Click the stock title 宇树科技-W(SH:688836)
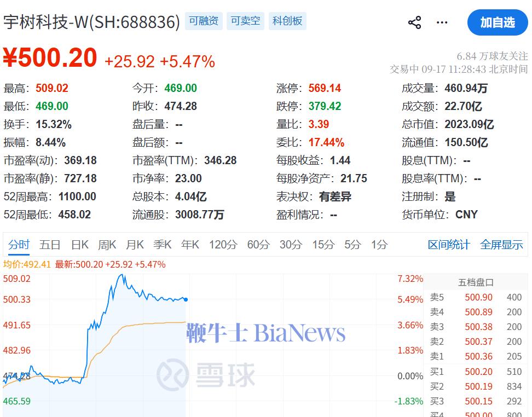 coord(91,22)
